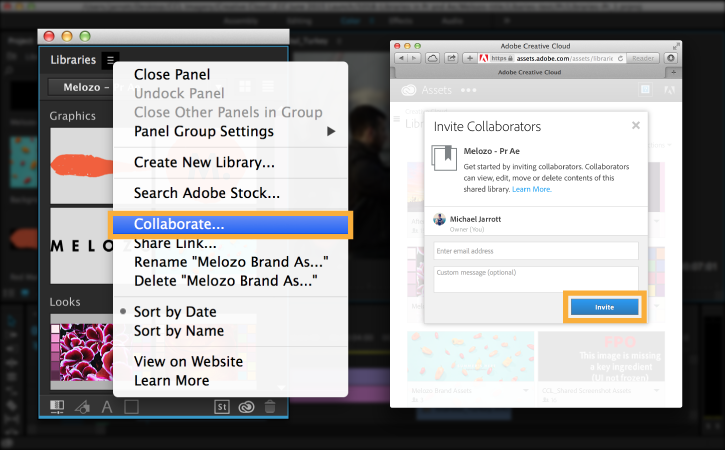Click the Creative Cloud logo beside Assets
Screen dimensions: 725x450
pos(408,90)
